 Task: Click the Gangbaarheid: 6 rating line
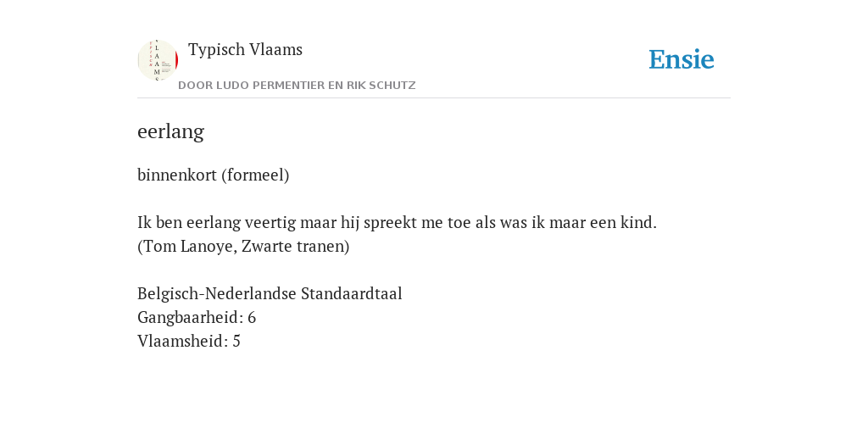pyautogui.click(x=197, y=318)
